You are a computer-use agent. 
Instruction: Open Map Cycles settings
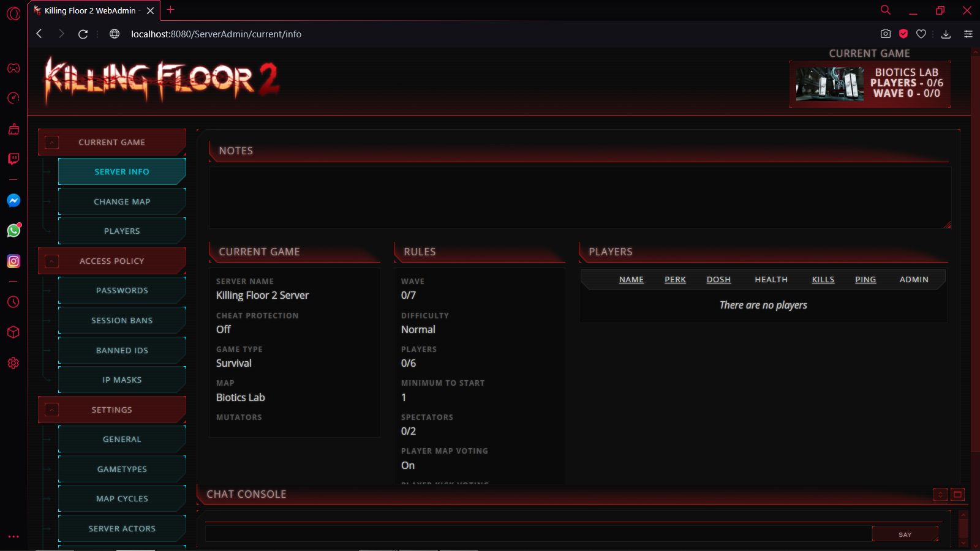[122, 499]
